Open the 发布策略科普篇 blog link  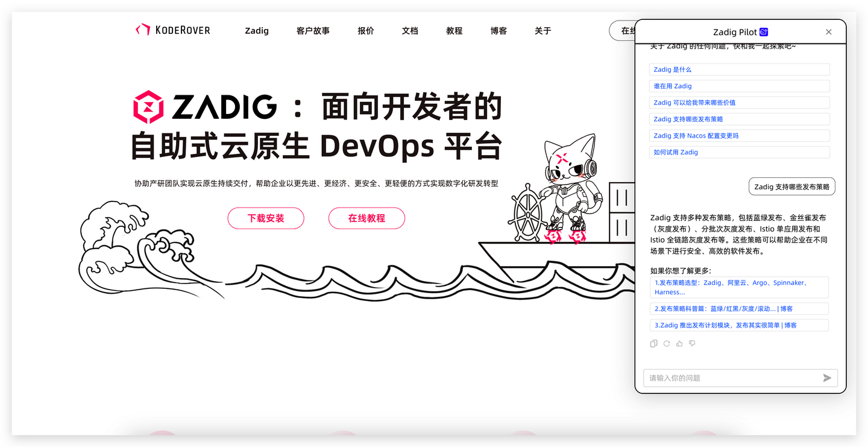(x=739, y=308)
